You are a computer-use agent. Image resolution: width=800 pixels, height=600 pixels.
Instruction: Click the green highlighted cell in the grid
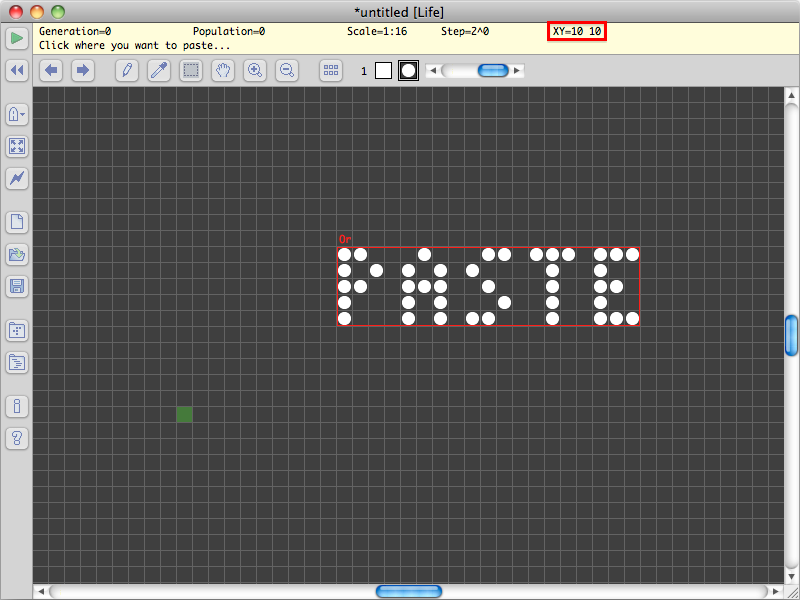point(184,414)
